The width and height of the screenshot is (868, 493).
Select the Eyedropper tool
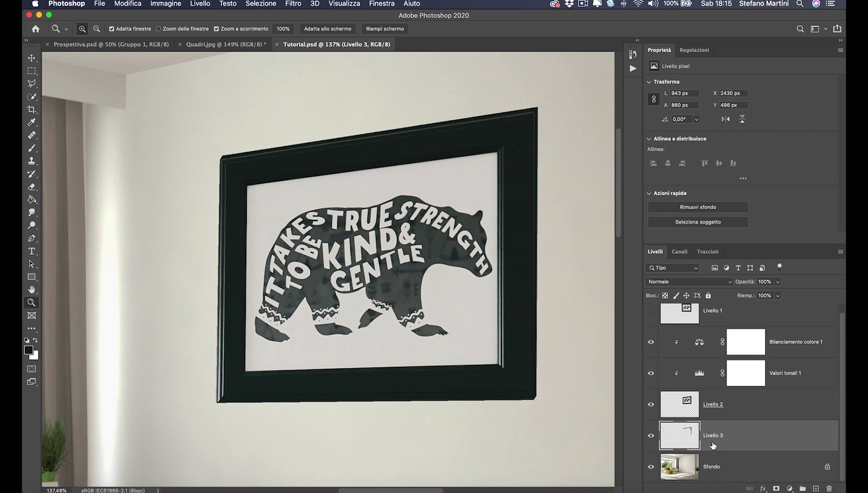pyautogui.click(x=32, y=123)
